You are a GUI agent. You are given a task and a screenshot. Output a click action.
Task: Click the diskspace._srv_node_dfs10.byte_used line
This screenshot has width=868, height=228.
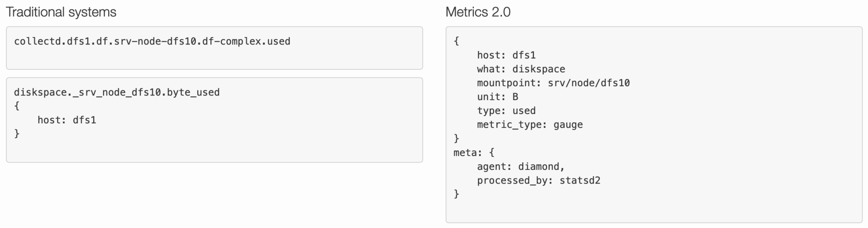(117, 92)
